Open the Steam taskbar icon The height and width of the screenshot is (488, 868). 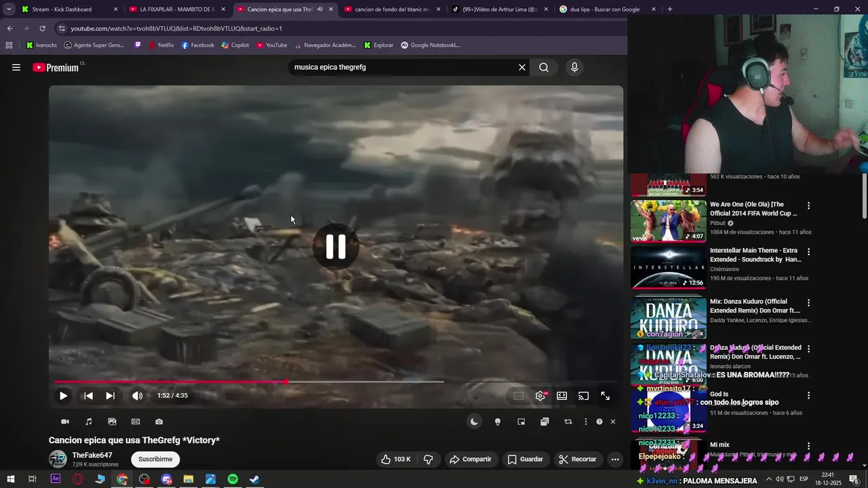(x=254, y=479)
